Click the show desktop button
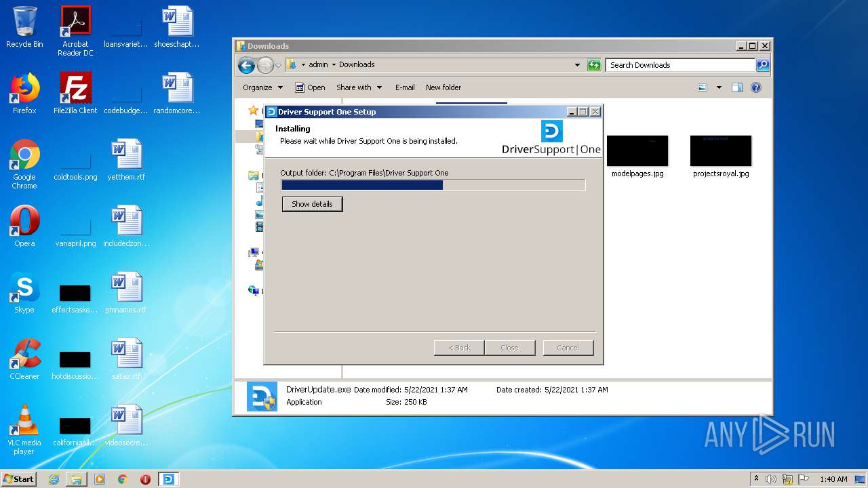This screenshot has height=488, width=868. [861, 479]
